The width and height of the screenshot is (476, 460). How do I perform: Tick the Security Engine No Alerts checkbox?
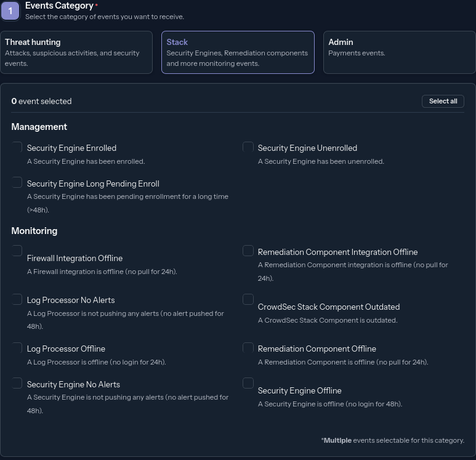[17, 384]
